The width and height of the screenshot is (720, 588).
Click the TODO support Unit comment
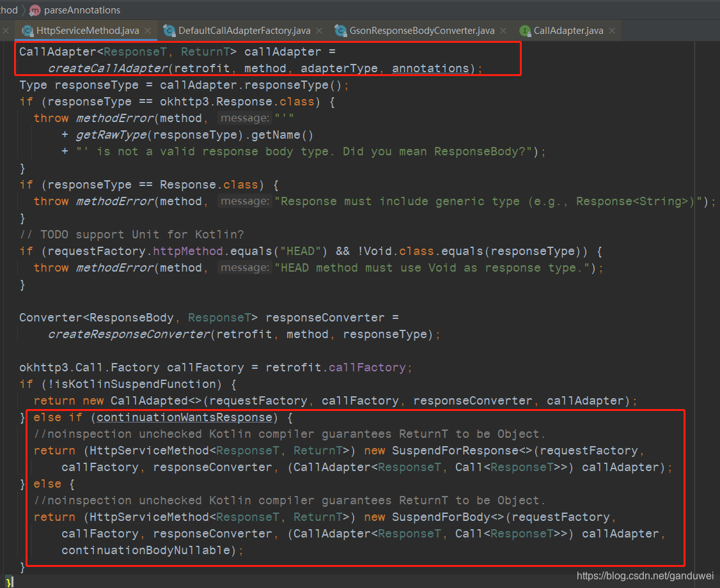click(131, 235)
